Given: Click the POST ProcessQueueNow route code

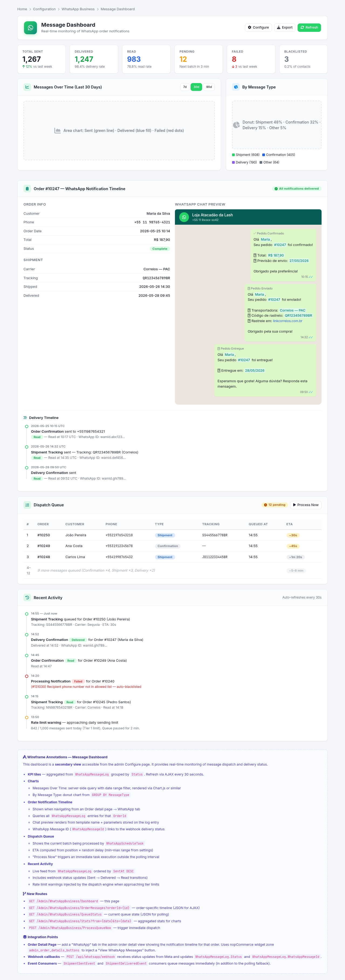Looking at the screenshot, I should tap(70, 928).
